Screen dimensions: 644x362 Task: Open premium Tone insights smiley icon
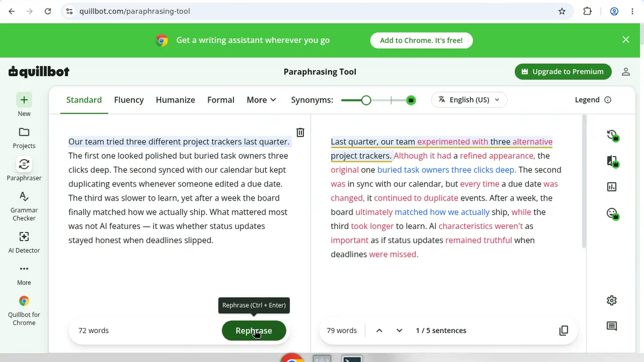tap(612, 213)
